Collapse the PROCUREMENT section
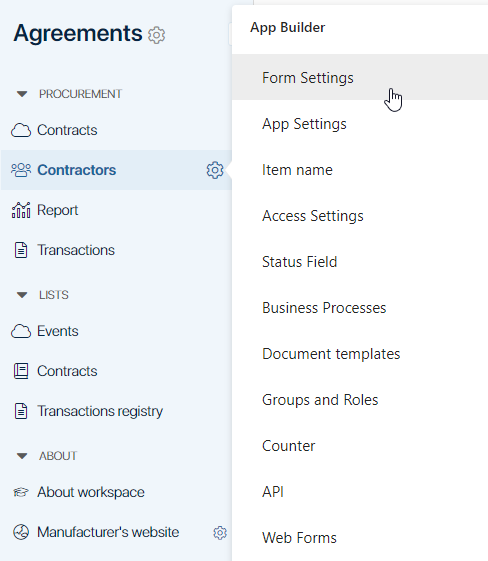 tap(22, 94)
